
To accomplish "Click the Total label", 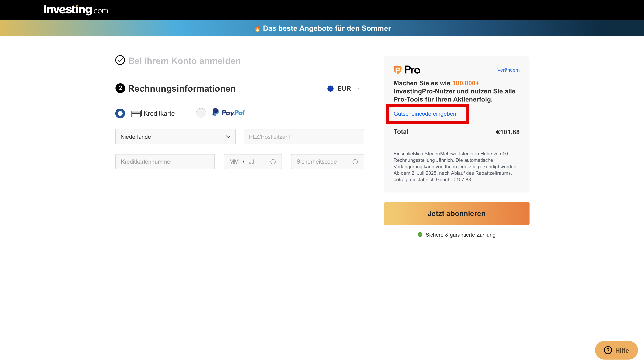I will pyautogui.click(x=401, y=132).
